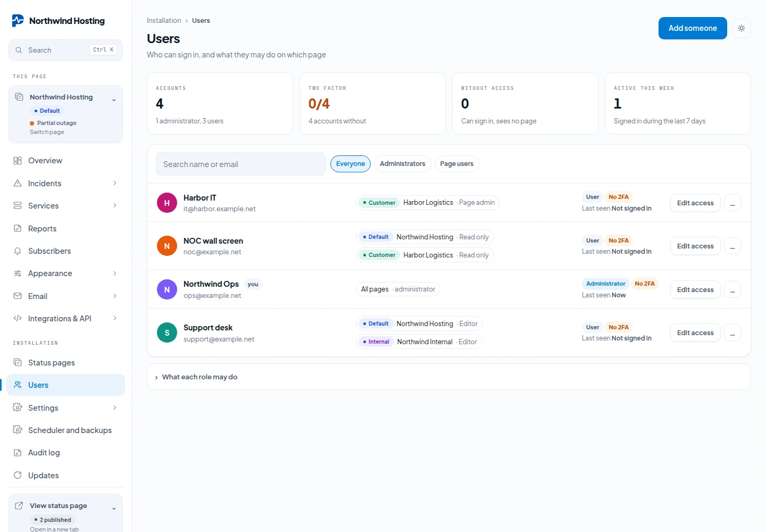766x532 pixels.
Task: Expand the Incidents submenu chevron
Action: [115, 183]
